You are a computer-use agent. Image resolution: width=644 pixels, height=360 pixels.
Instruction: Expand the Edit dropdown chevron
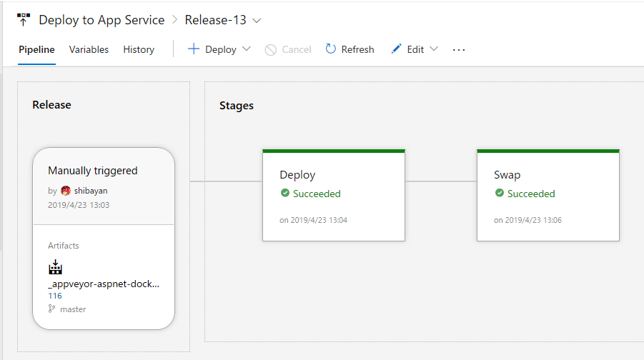pos(433,49)
